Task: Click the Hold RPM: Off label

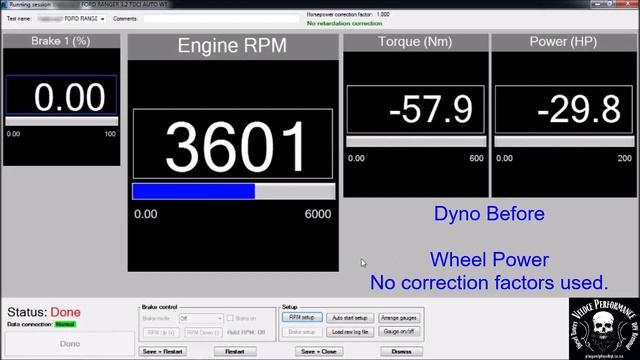Action: [x=246, y=332]
